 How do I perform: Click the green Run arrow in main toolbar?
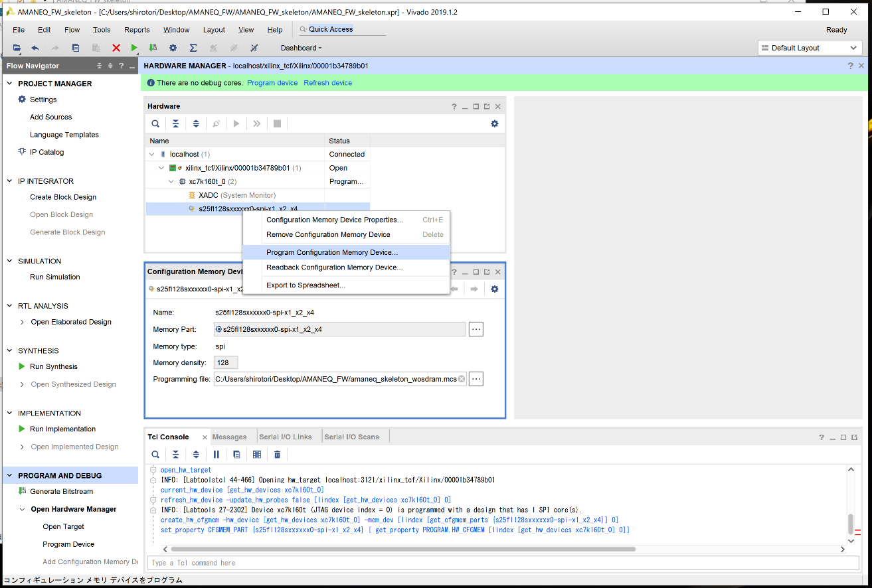(134, 48)
